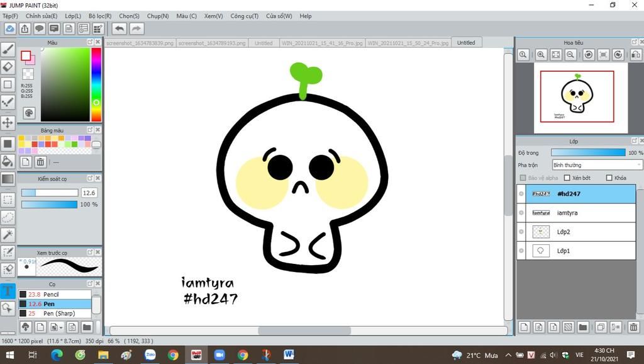Tick the Khóa lock checkbox
Image resolution: width=644 pixels, height=364 pixels.
tap(609, 178)
